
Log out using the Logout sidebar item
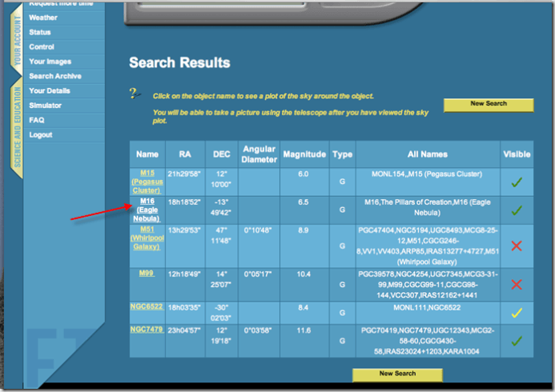tap(41, 134)
